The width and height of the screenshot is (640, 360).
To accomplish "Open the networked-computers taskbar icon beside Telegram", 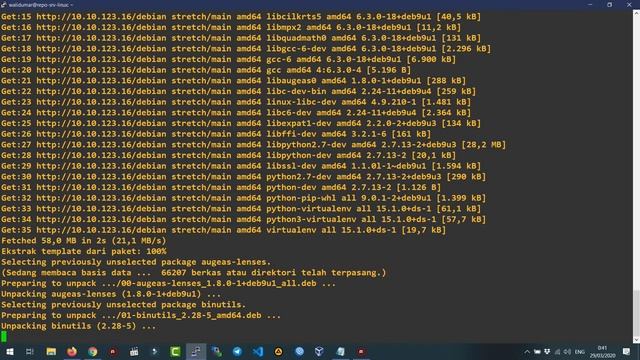I will (x=216, y=351).
